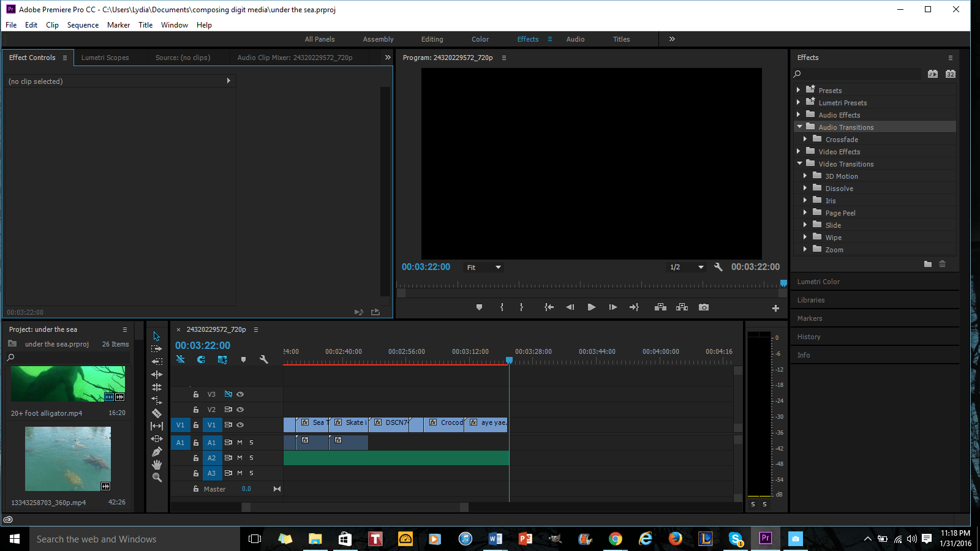Show overflow workspaces chevron
The width and height of the screenshot is (980, 551).
tap(672, 39)
